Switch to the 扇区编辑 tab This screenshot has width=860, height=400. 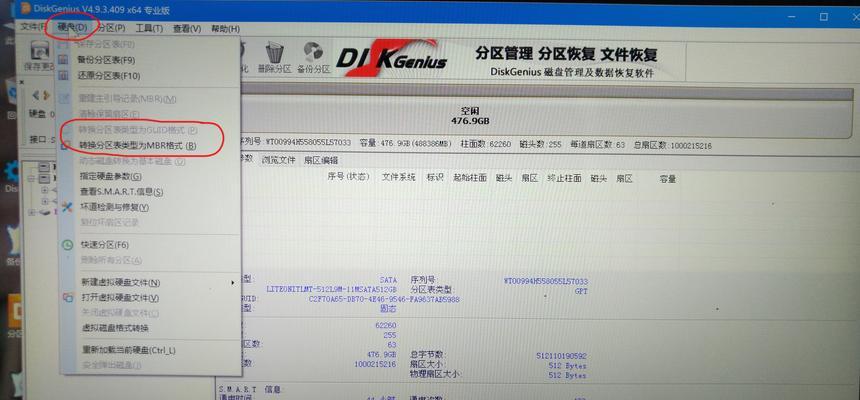[x=321, y=160]
